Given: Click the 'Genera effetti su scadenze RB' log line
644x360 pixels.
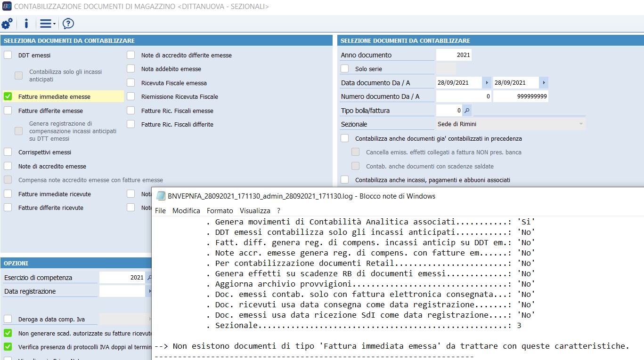Looking at the screenshot, I should pos(371,273).
